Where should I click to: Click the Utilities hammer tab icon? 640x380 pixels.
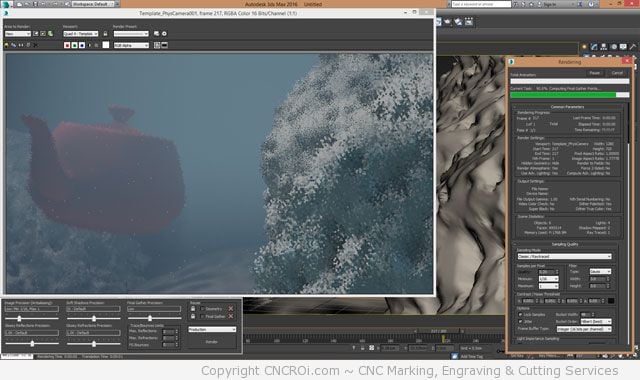pos(633,47)
